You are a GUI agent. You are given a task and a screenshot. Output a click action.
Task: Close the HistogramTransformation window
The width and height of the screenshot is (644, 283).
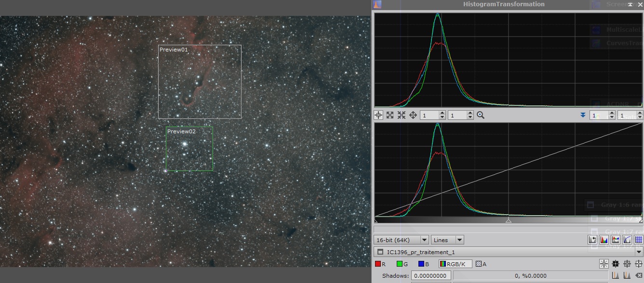[x=640, y=4]
